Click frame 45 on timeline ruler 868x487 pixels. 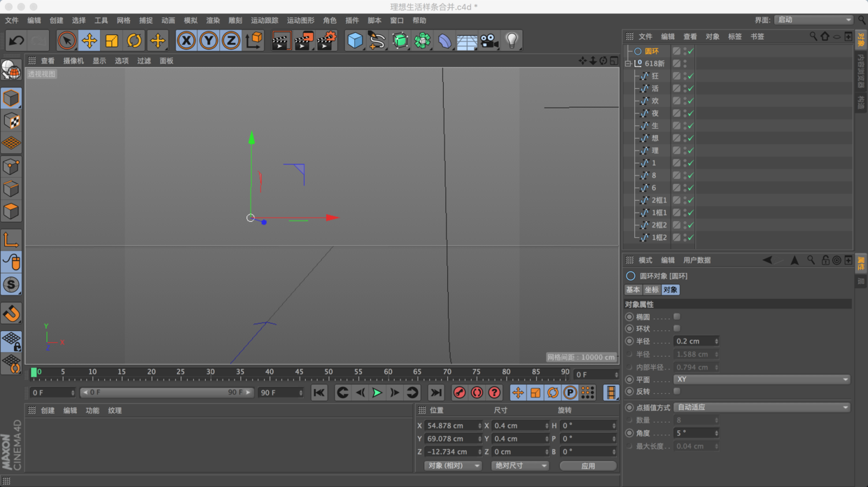(x=299, y=372)
